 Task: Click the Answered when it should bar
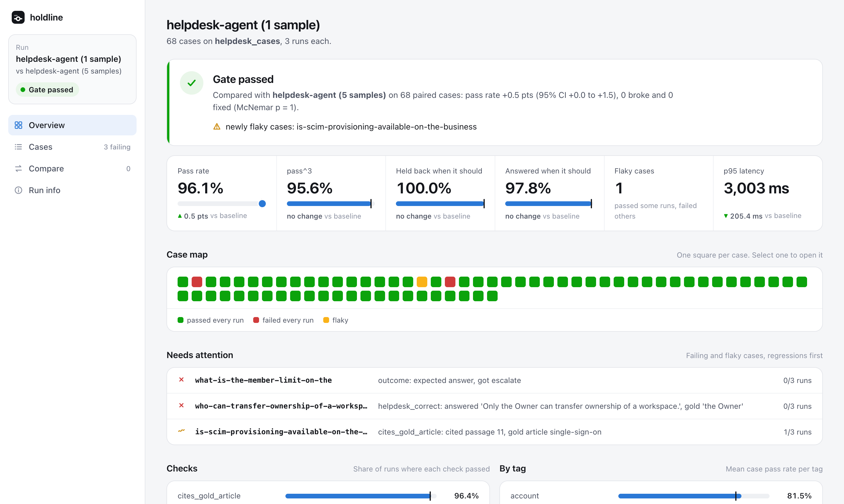click(x=549, y=204)
